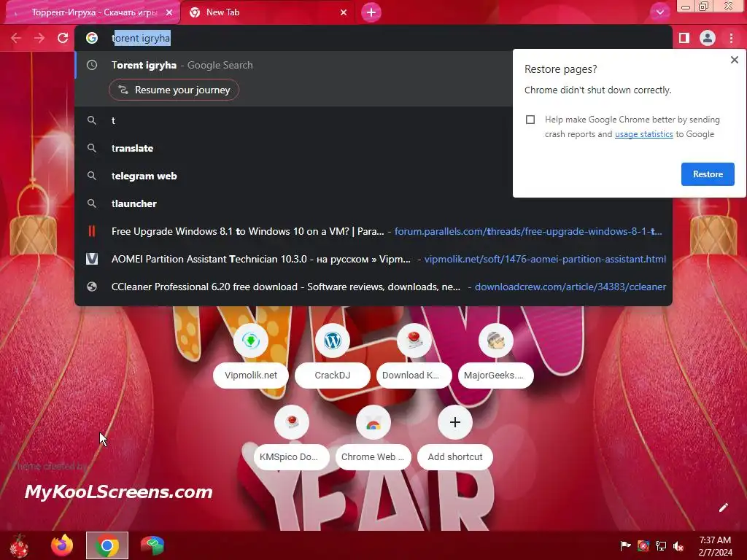Open a new tab with plus button
747x560 pixels.
[x=371, y=12]
